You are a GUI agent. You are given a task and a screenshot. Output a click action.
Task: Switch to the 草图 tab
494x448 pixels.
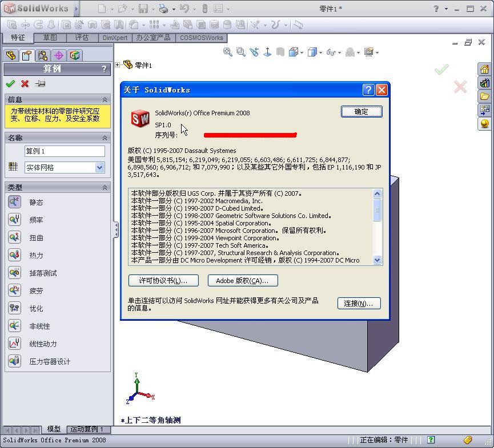(50, 38)
